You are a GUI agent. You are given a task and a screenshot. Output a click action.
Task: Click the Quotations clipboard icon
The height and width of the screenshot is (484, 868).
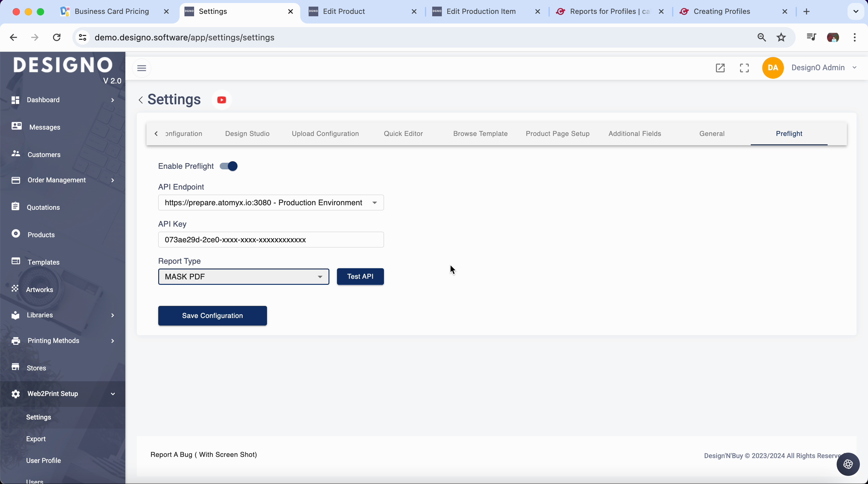pos(15,207)
